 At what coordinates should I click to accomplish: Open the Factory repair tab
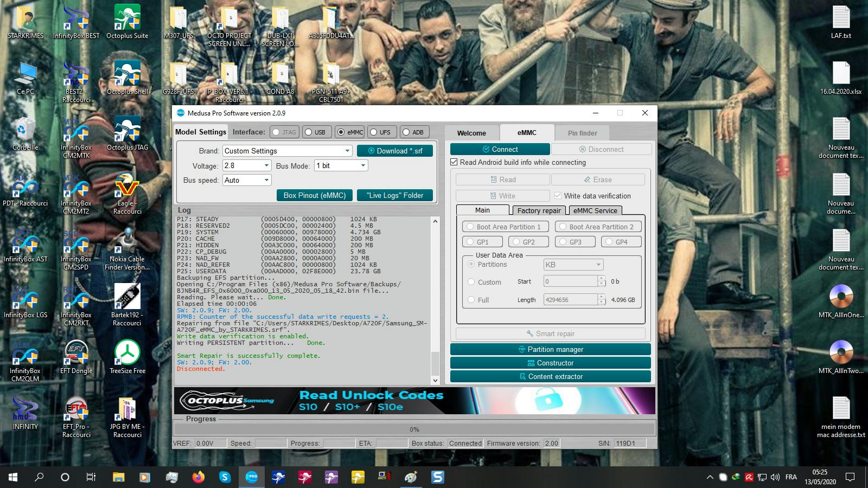[539, 210]
